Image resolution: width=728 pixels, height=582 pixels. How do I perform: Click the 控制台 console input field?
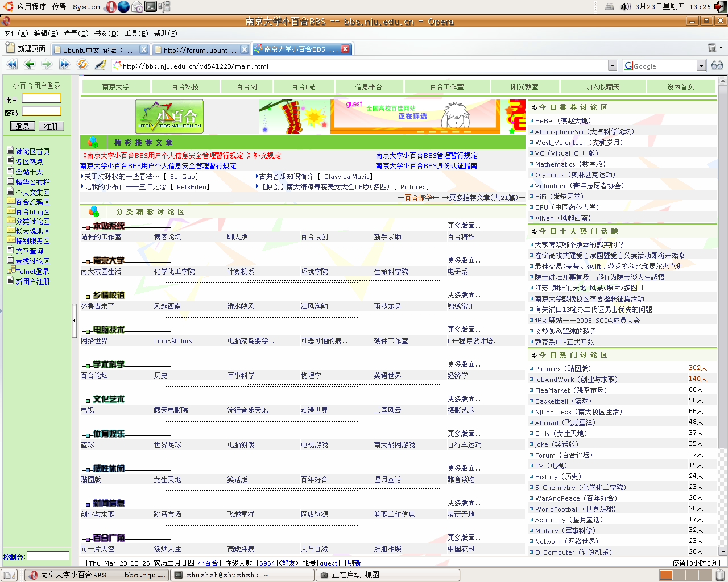coord(48,556)
